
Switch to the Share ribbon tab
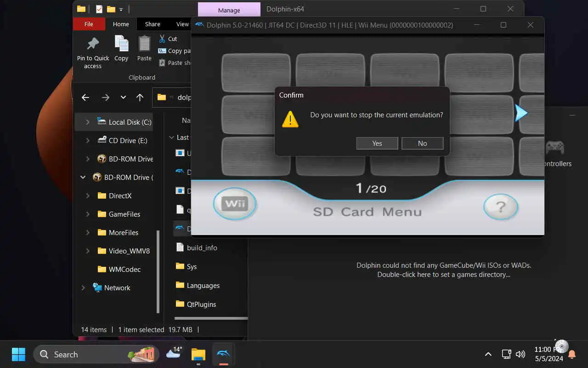pyautogui.click(x=153, y=24)
